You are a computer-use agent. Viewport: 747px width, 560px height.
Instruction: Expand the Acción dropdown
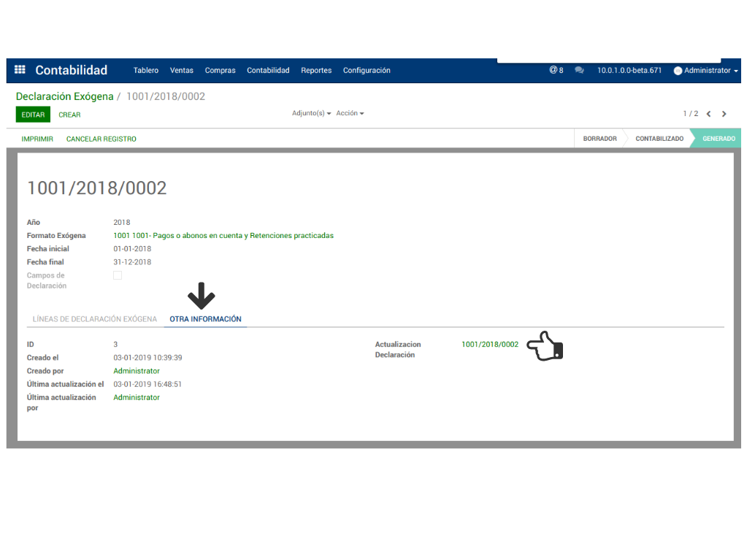(x=350, y=113)
